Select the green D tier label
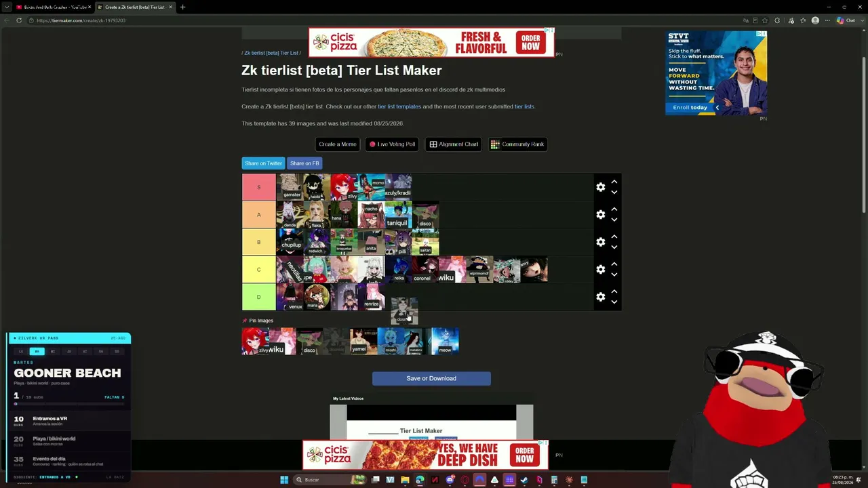Viewport: 868px width, 488px height. click(x=258, y=297)
